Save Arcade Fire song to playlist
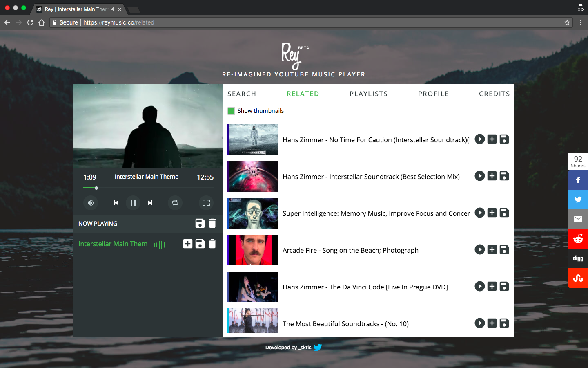Image resolution: width=588 pixels, height=368 pixels. pos(504,250)
